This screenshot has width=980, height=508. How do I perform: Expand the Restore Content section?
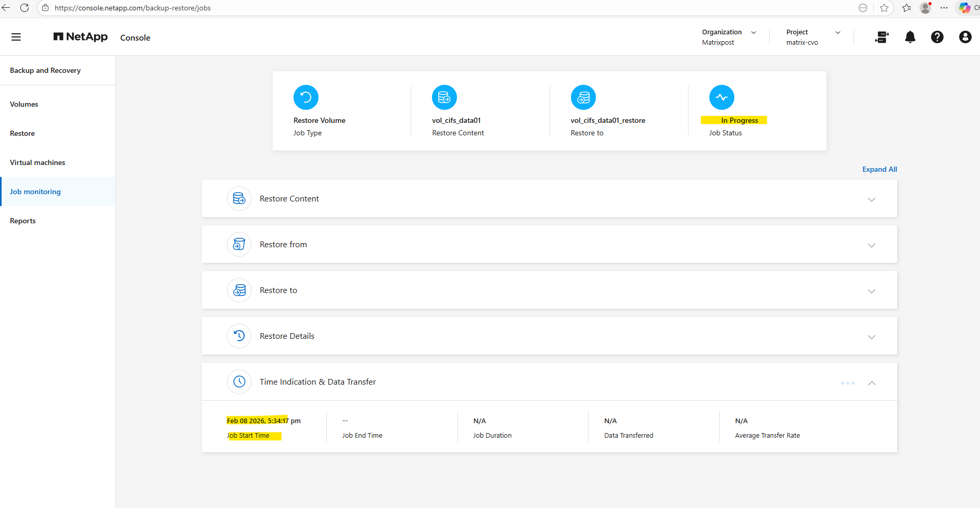871,199
